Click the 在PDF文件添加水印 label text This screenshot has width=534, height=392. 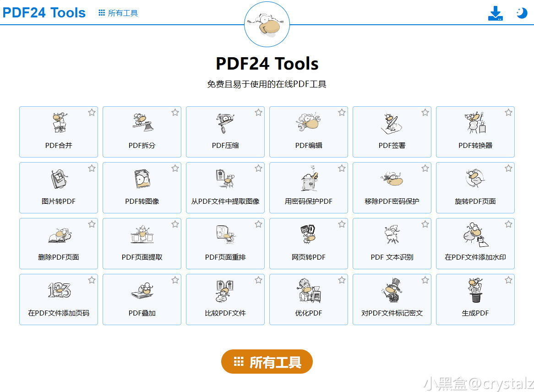pyautogui.click(x=475, y=257)
